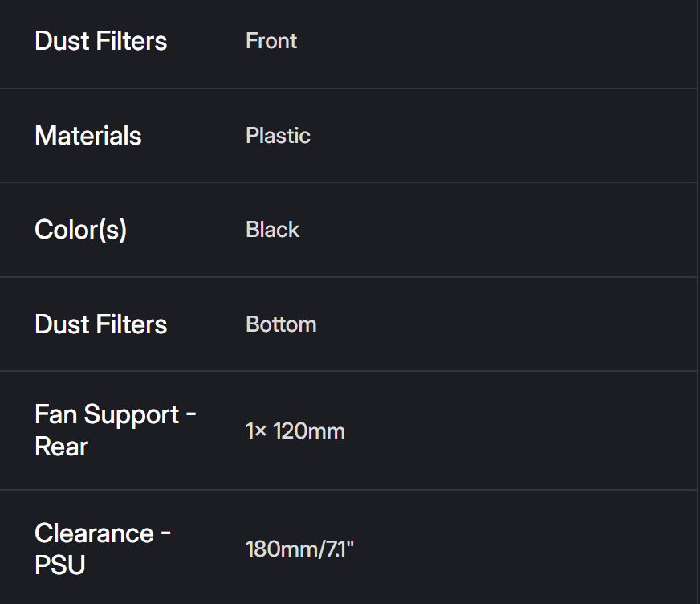
Task: Click the 'Fan Support -' label text
Action: point(115,414)
